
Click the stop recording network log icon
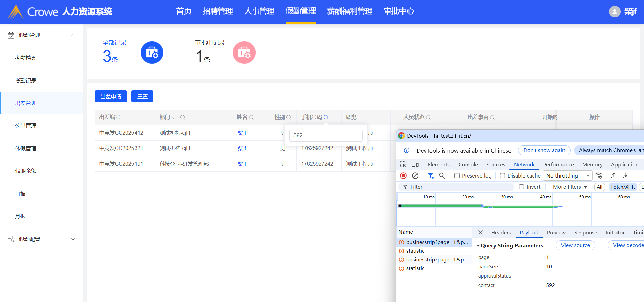tap(404, 175)
